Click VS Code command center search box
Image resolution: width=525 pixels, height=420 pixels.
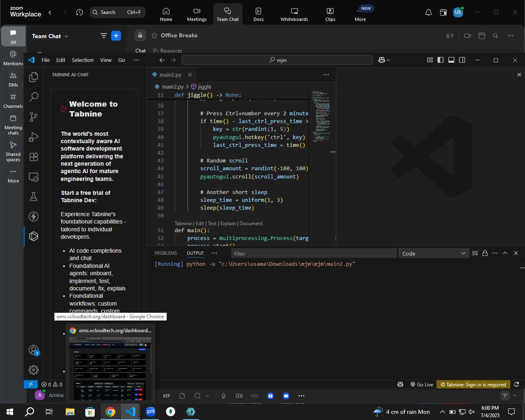coord(277,60)
